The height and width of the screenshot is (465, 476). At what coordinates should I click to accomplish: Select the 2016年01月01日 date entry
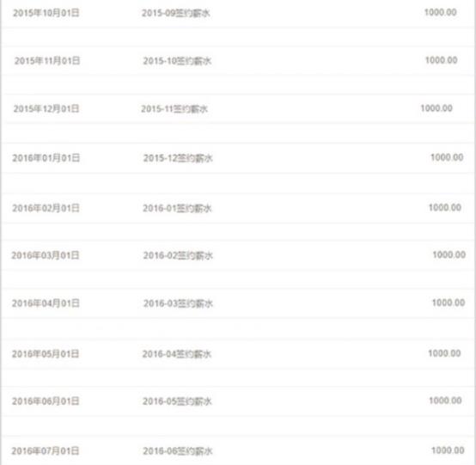pos(46,158)
